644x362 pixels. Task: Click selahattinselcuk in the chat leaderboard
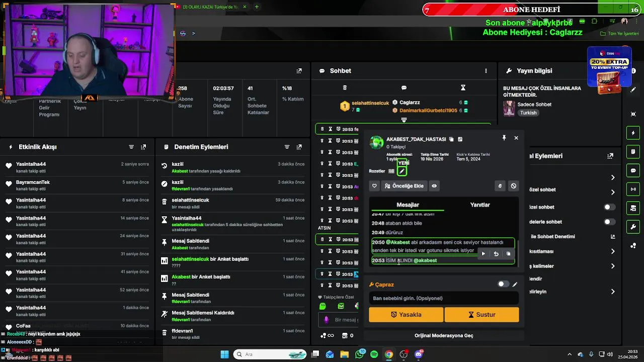click(x=370, y=103)
